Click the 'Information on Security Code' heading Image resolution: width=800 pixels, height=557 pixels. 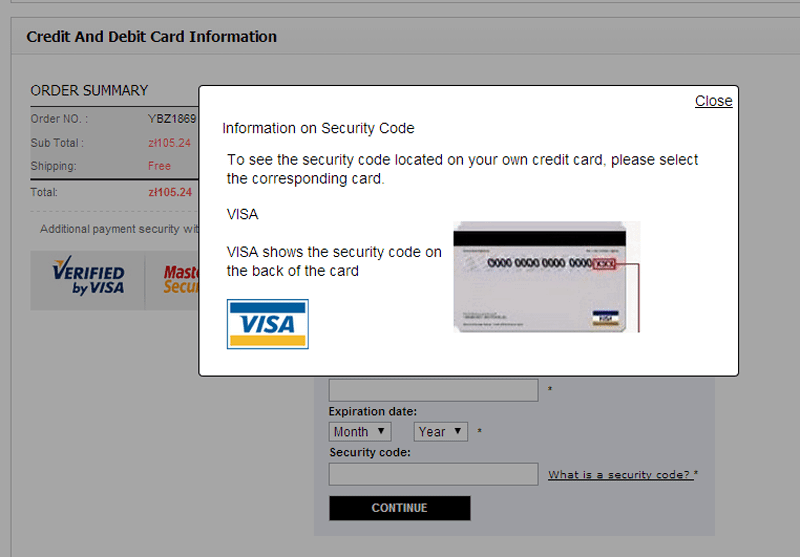tap(318, 128)
